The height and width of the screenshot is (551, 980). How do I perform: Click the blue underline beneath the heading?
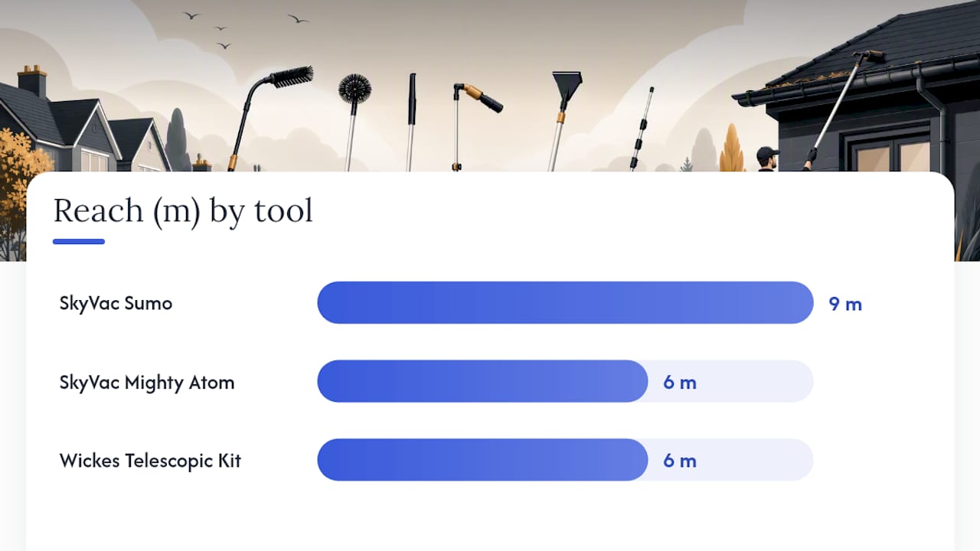pyautogui.click(x=79, y=242)
